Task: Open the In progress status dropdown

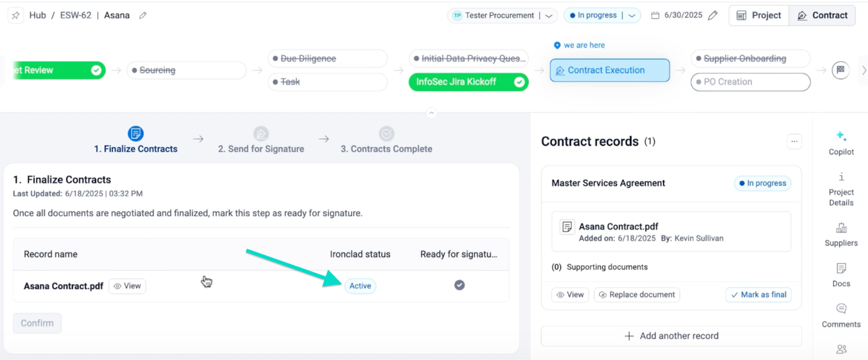Action: [632, 16]
